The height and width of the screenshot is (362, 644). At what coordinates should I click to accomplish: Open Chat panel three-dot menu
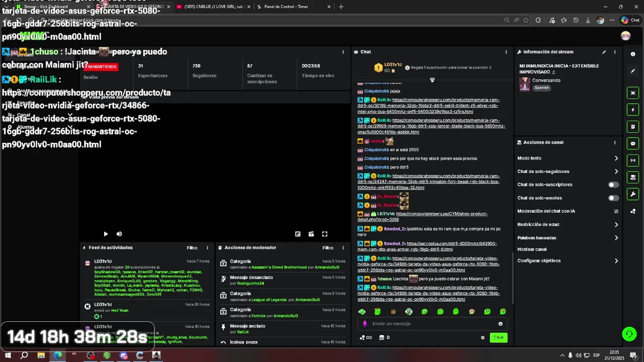point(506,52)
